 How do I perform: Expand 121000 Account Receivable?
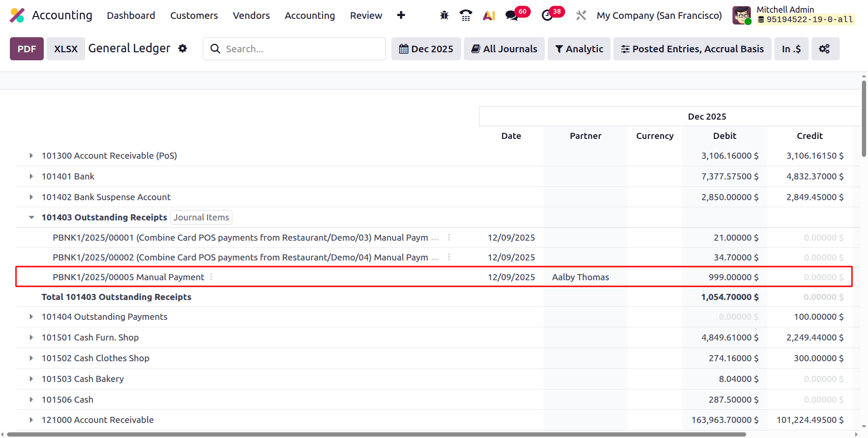tap(31, 420)
